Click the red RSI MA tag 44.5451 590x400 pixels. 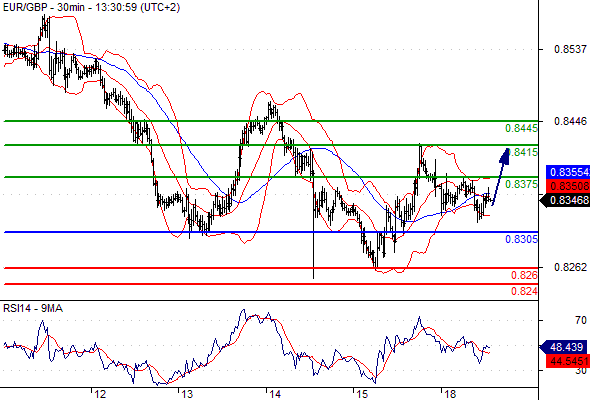(568, 361)
